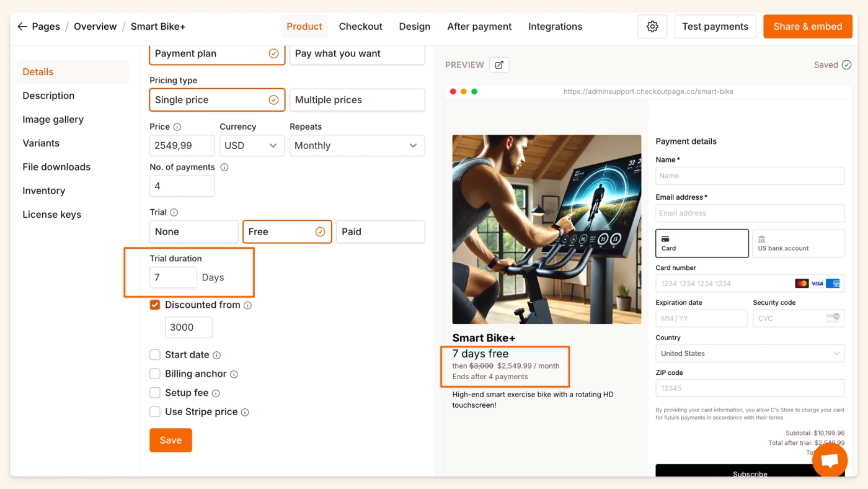Select Card payment method in preview
This screenshot has height=489, width=868.
pos(702,243)
